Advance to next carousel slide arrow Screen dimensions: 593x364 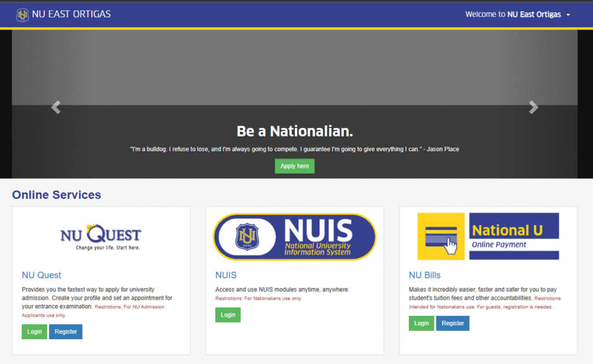click(533, 107)
